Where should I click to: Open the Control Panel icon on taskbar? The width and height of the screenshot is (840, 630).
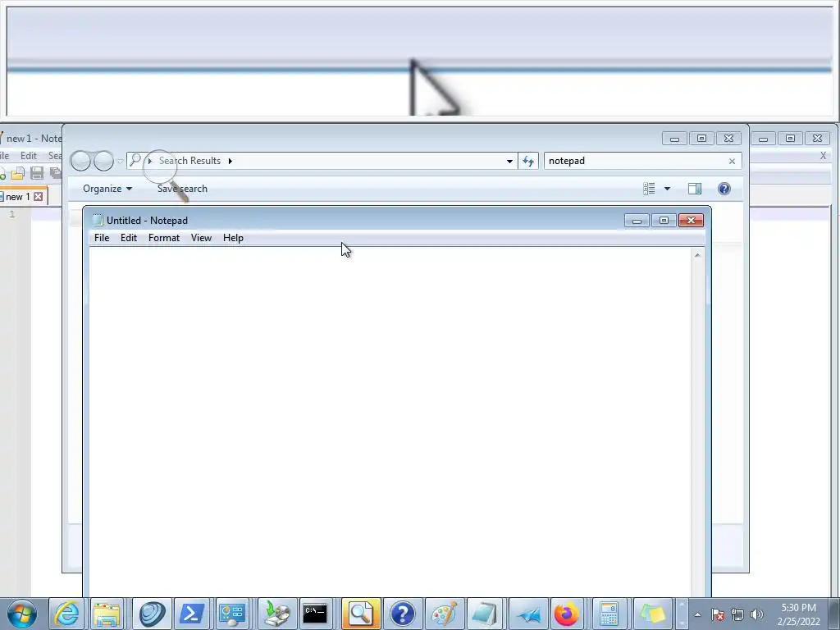(x=232, y=614)
